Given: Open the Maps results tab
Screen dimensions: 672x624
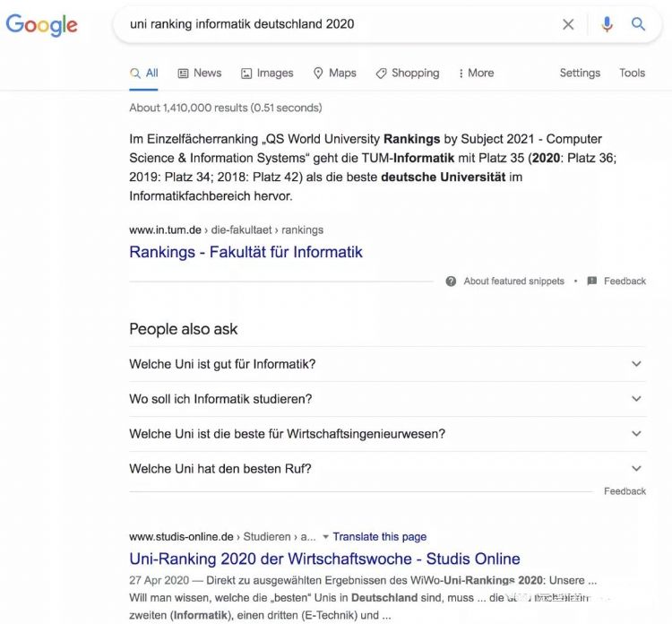Looking at the screenshot, I should point(335,73).
